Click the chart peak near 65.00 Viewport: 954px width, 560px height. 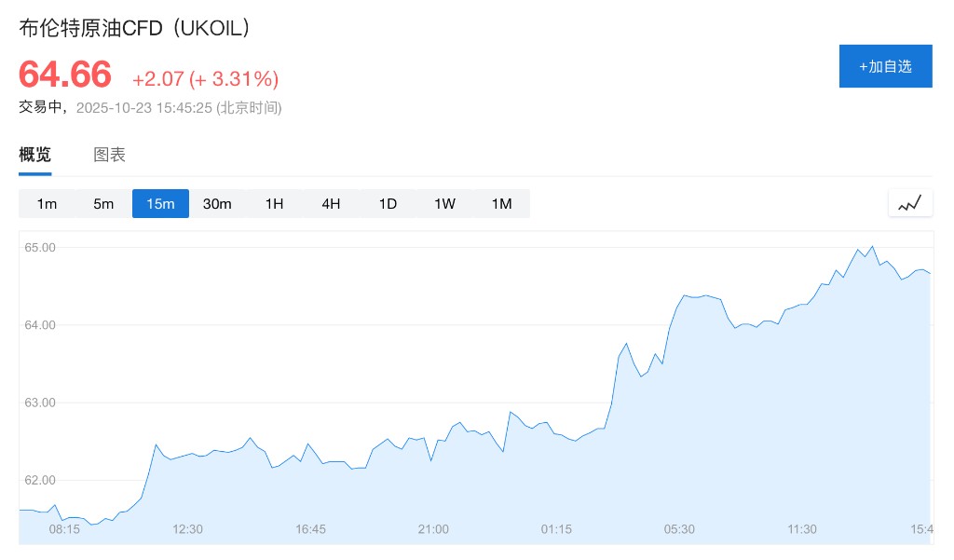coord(872,247)
